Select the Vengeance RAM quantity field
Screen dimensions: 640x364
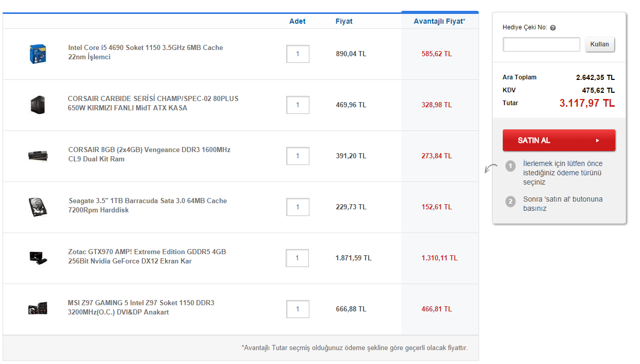pyautogui.click(x=298, y=156)
